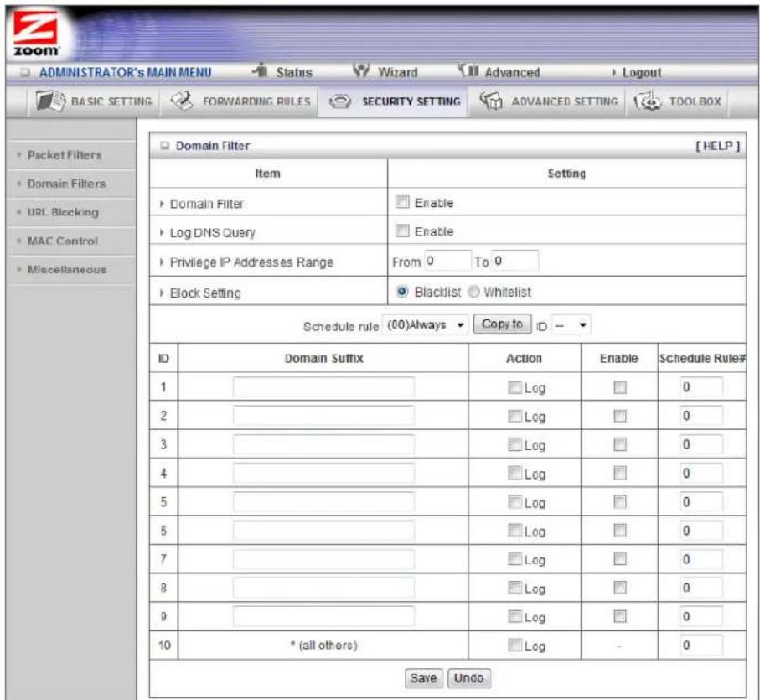Click the Zoom logo

click(x=36, y=34)
